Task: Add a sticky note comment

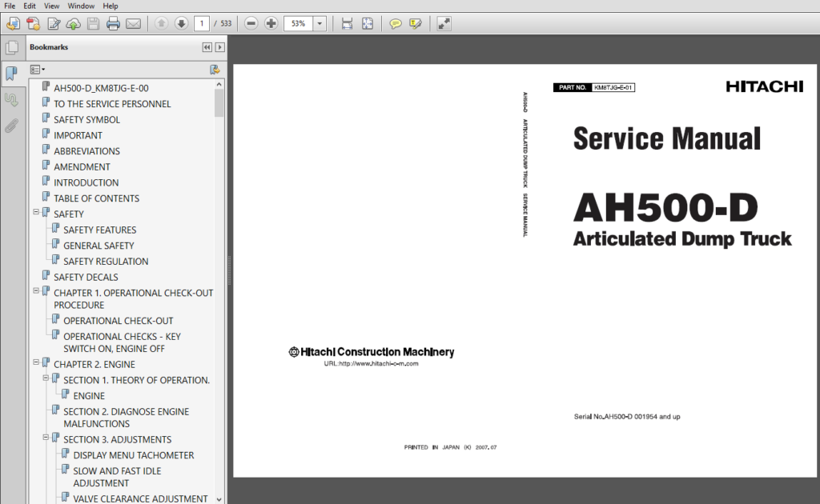Action: tap(396, 23)
